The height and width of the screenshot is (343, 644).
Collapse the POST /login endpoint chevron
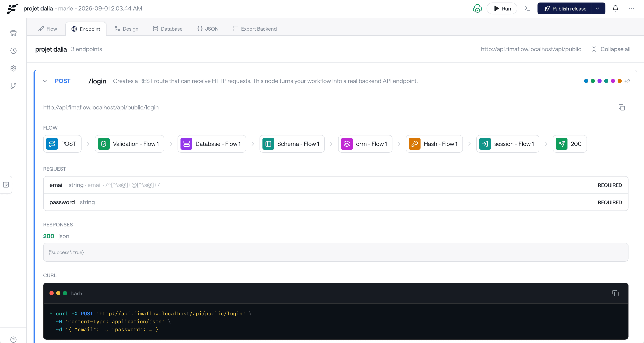click(x=45, y=81)
